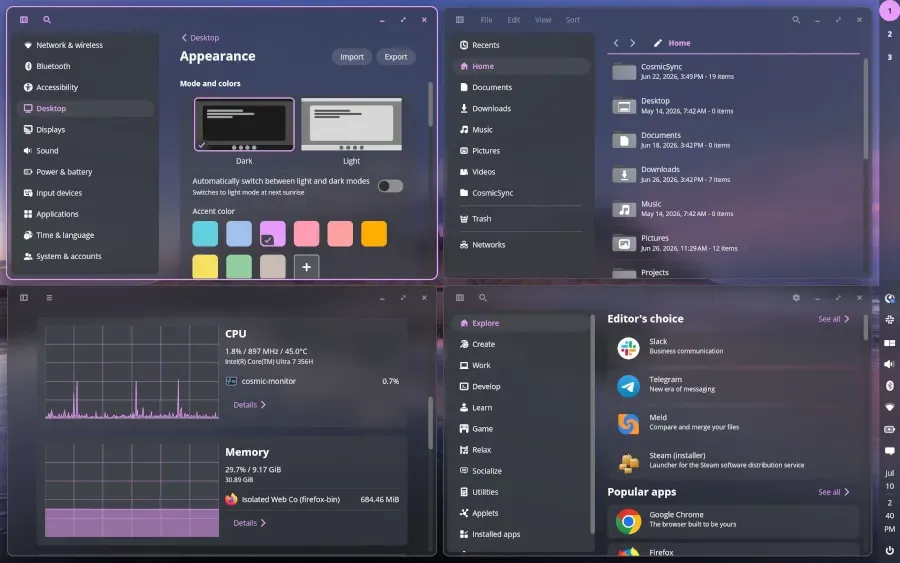Open search in the Settings window
The height and width of the screenshot is (563, 900).
tap(47, 20)
